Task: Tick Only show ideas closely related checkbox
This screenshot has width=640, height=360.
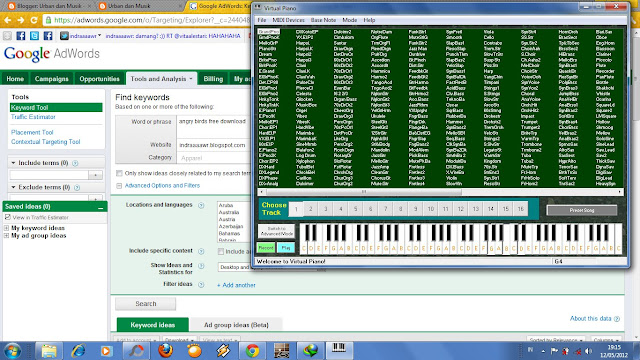Action: pyautogui.click(x=119, y=173)
